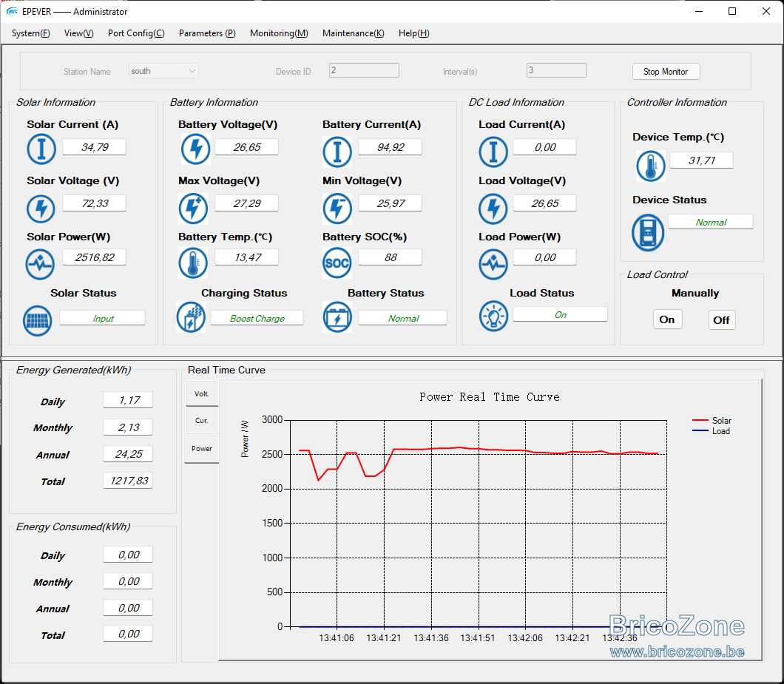Click the Stop Monitor button

666,72
